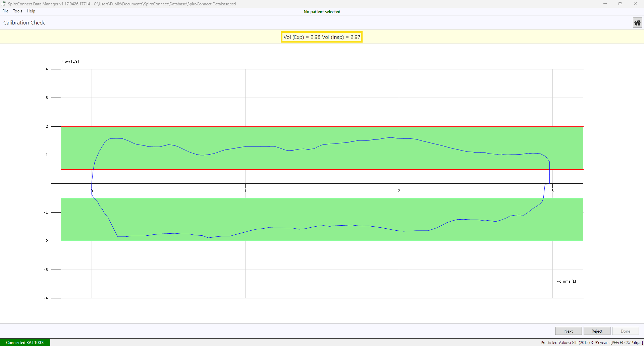Open the Help menu
The image size is (644, 346).
[31, 11]
